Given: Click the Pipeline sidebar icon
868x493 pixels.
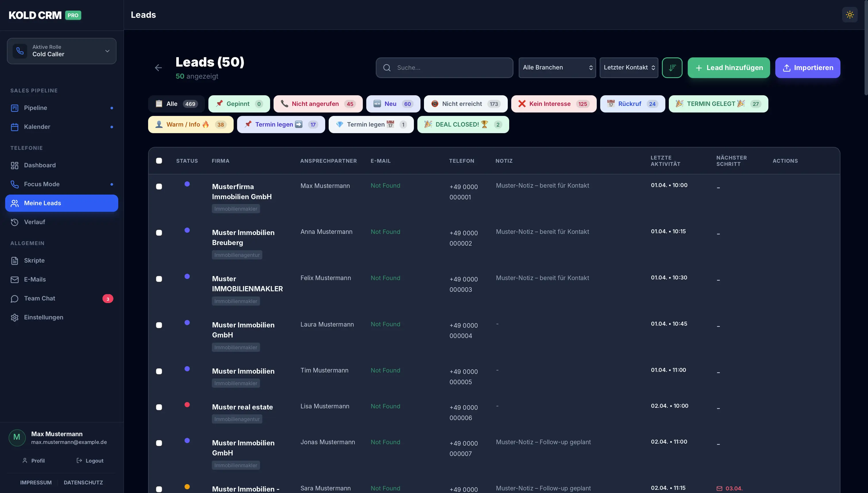Looking at the screenshot, I should click(x=15, y=108).
